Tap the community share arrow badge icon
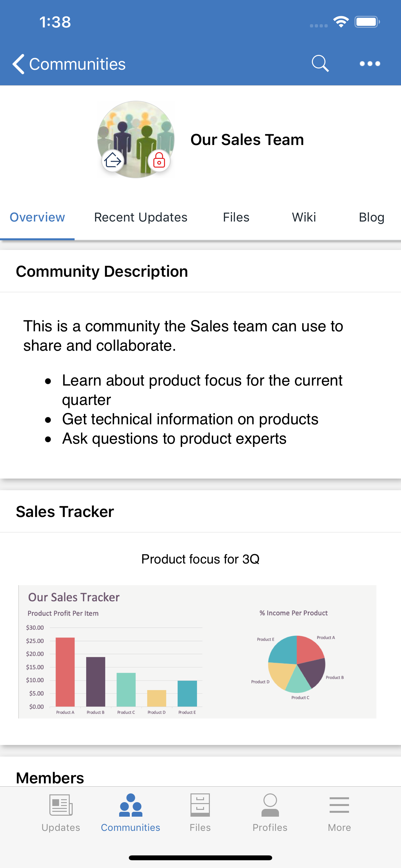The width and height of the screenshot is (401, 868). coord(113,161)
